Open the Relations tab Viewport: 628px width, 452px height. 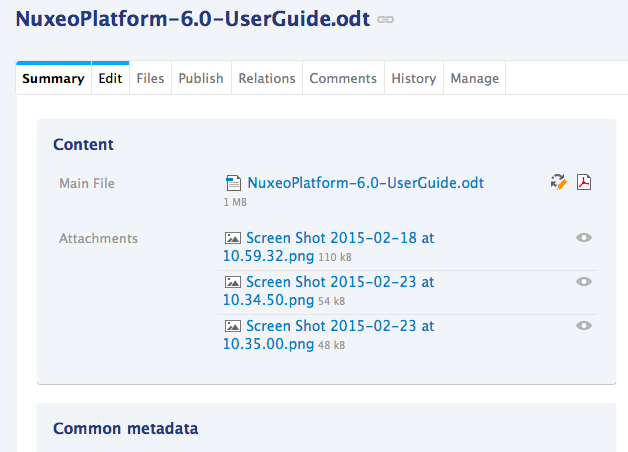(267, 78)
